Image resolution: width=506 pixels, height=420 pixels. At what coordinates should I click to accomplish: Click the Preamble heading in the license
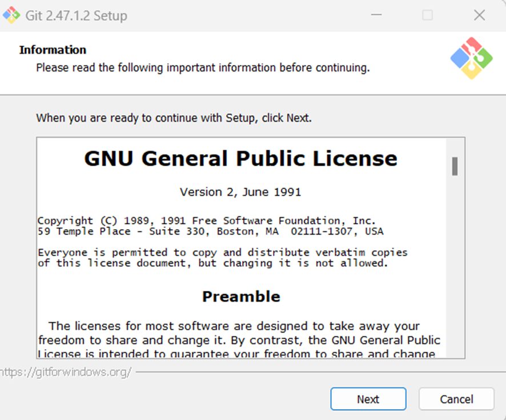[x=240, y=297]
